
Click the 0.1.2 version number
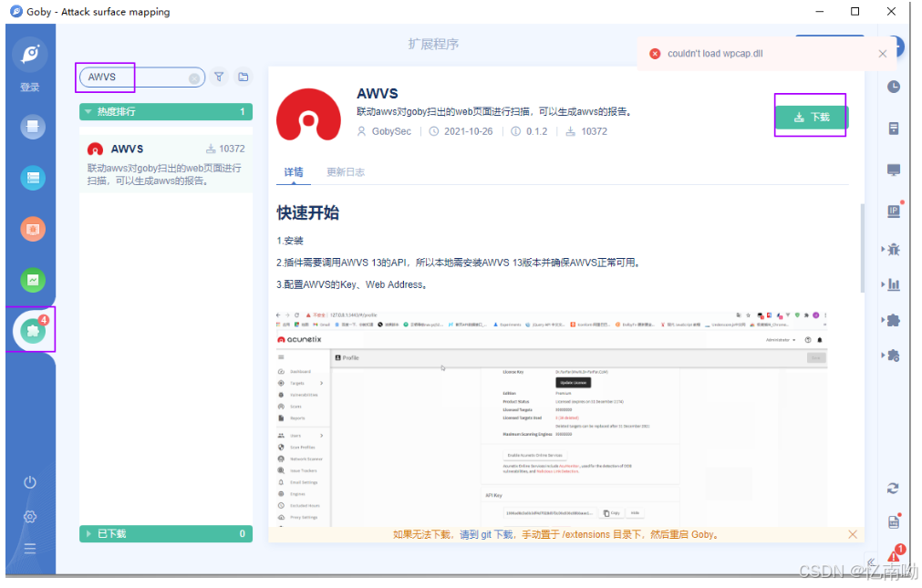point(536,131)
